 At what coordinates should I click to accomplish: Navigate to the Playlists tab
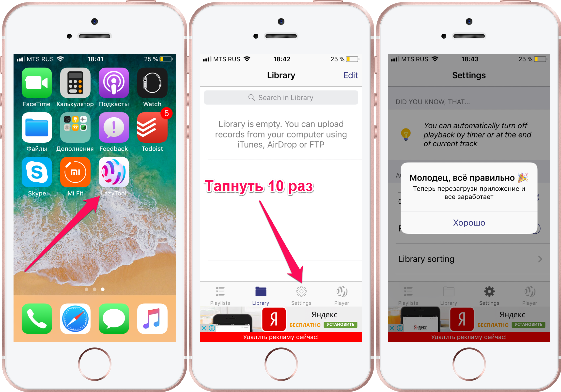[220, 297]
